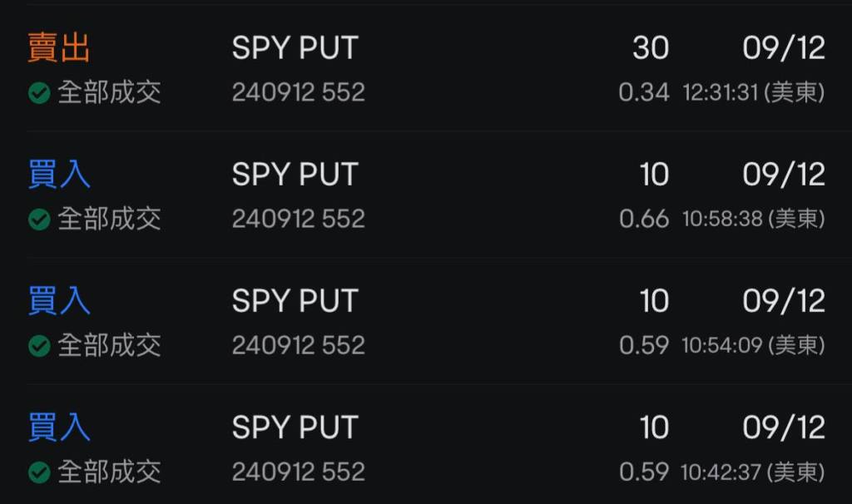Tap the 0.66 fill price
The width and height of the screenshot is (852, 504).
(644, 219)
